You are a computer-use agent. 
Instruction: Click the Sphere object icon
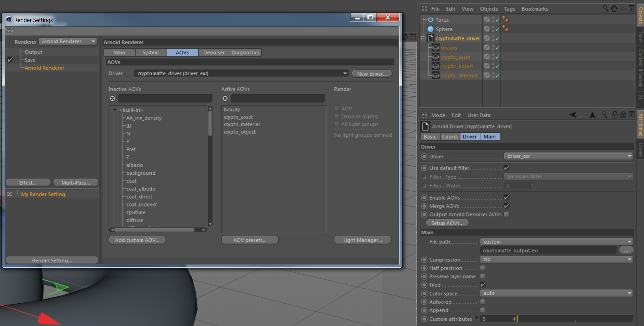click(430, 29)
